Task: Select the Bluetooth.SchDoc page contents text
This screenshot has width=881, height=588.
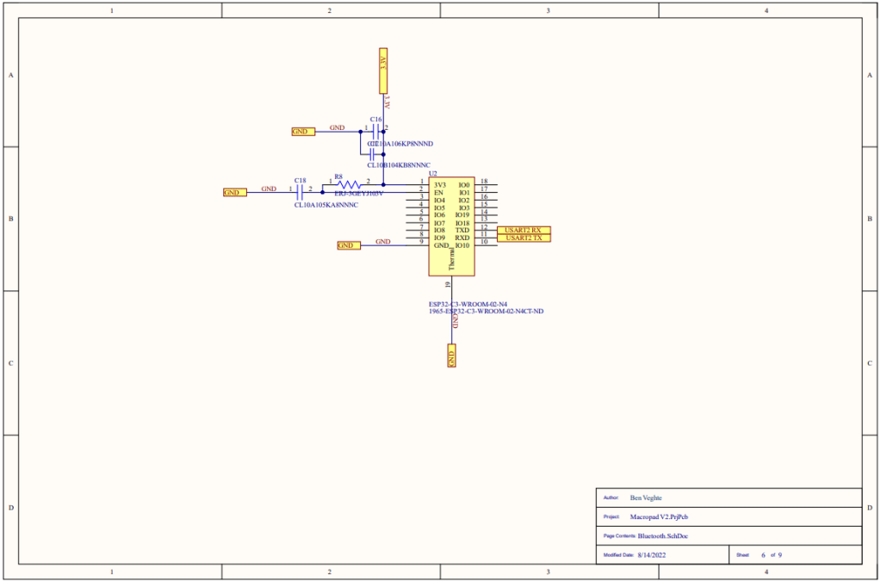Action: pyautogui.click(x=662, y=536)
